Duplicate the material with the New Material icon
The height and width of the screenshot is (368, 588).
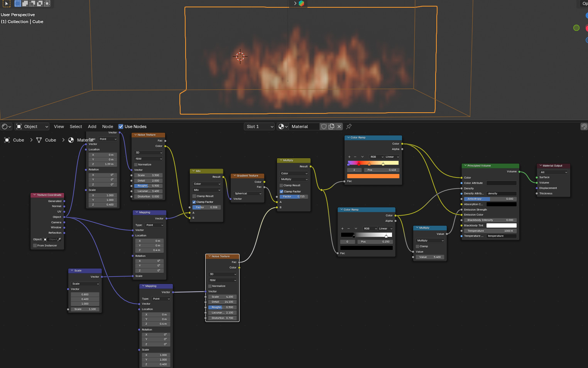coord(331,127)
